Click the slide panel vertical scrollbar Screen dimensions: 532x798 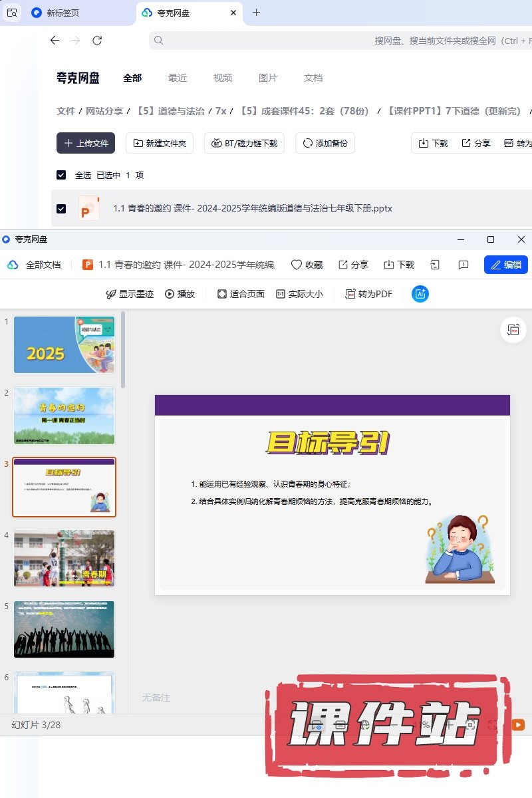[x=123, y=349]
